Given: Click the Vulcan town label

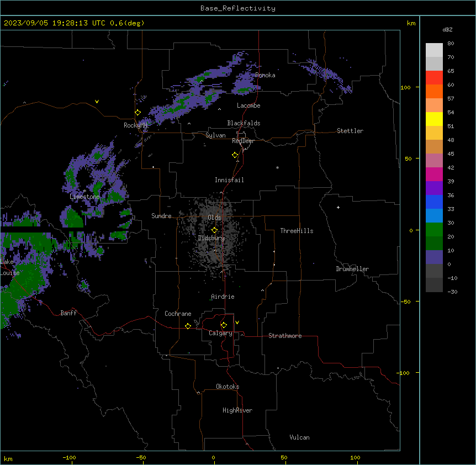Looking at the screenshot, I should [299, 437].
